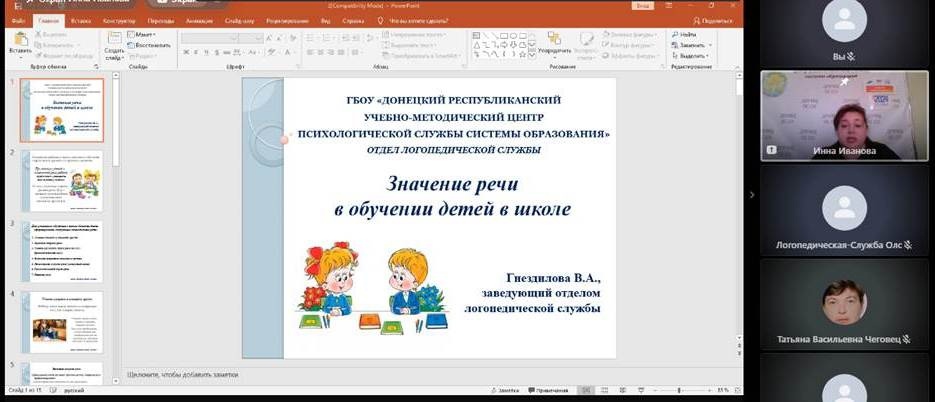Click the Восстановить (Reset) slide button

(x=148, y=45)
